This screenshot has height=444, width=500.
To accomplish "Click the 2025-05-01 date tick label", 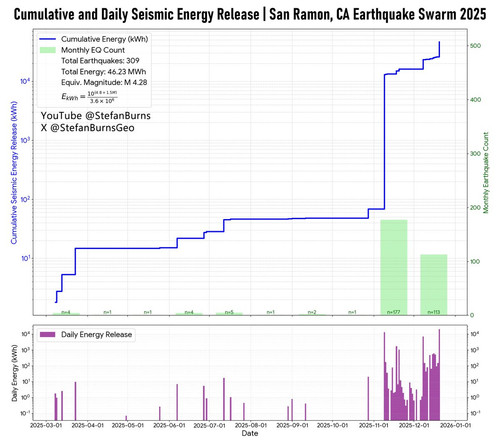I will [128, 426].
